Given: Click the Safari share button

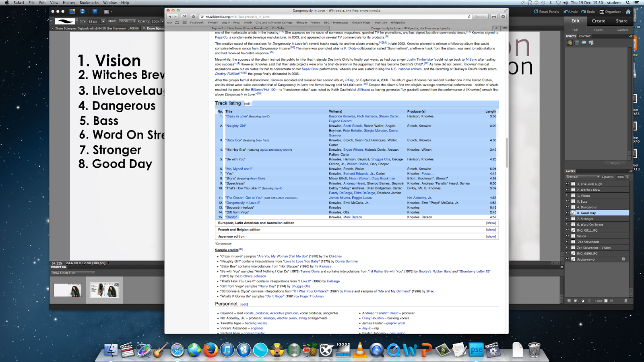Looking at the screenshot, I should coord(184,16).
